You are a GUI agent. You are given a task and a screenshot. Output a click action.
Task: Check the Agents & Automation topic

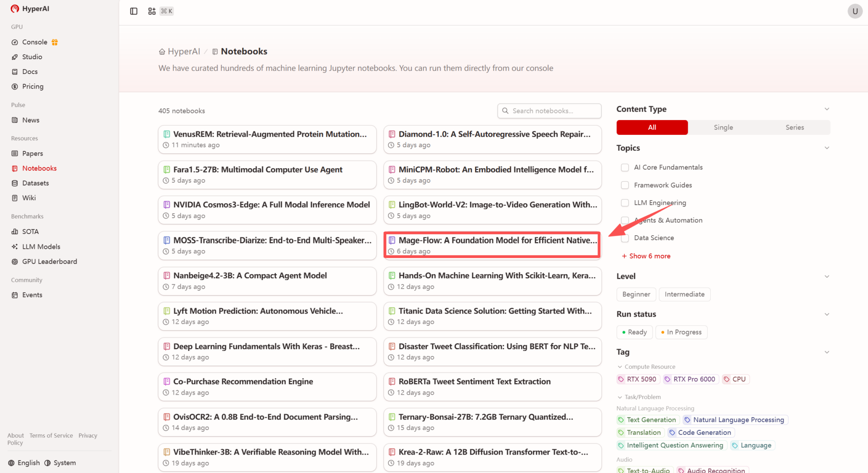pos(625,220)
